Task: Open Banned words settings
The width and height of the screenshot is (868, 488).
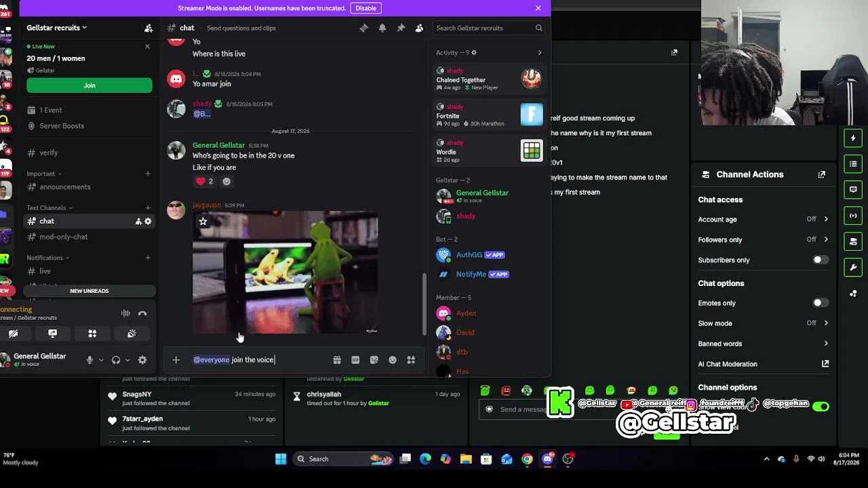Action: tap(764, 344)
